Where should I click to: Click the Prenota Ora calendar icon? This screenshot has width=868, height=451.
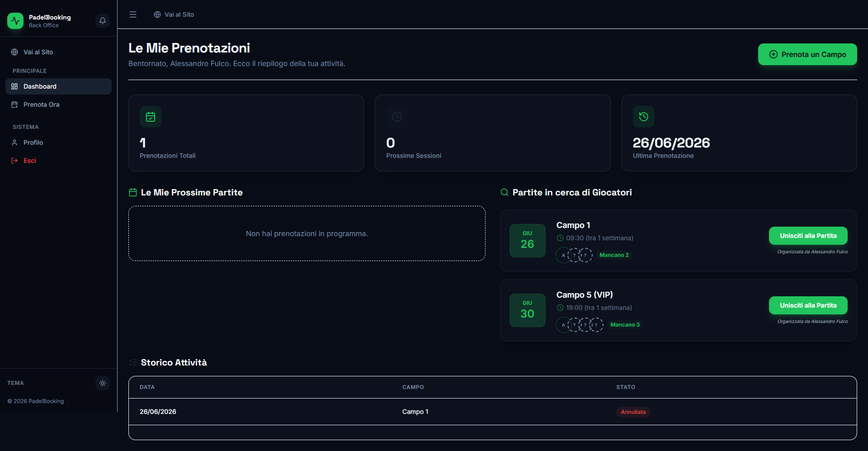point(14,104)
